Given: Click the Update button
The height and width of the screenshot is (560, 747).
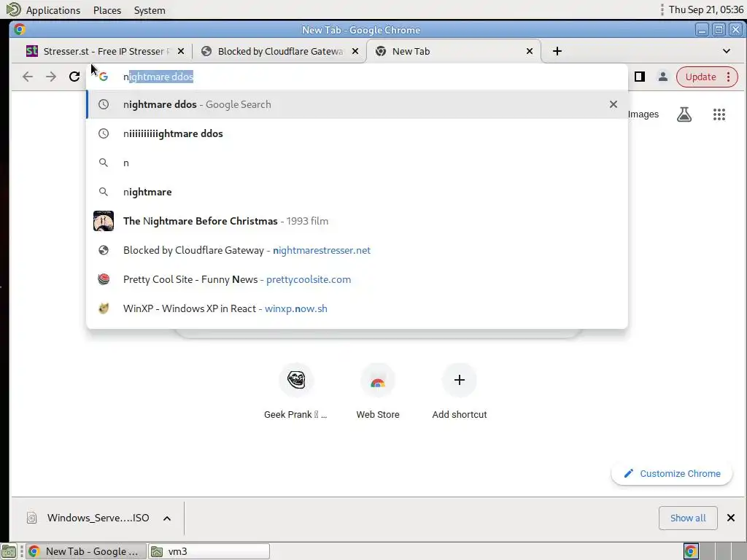Looking at the screenshot, I should click(700, 77).
